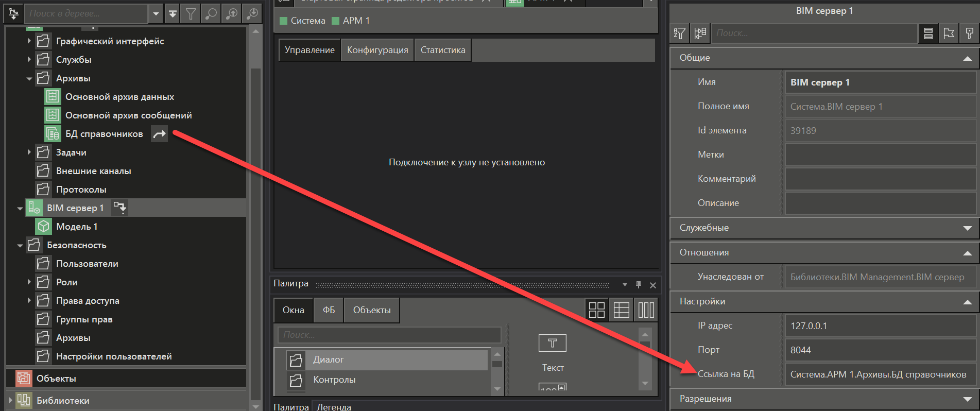
Task: Click the palette list scrollbar down arrow
Action: pos(497,389)
